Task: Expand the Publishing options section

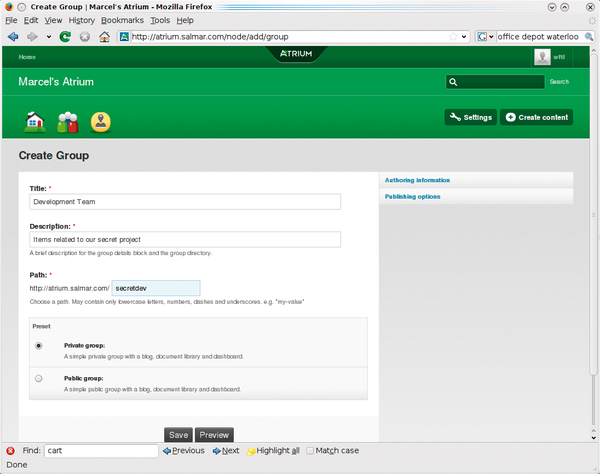Action: pos(413,197)
